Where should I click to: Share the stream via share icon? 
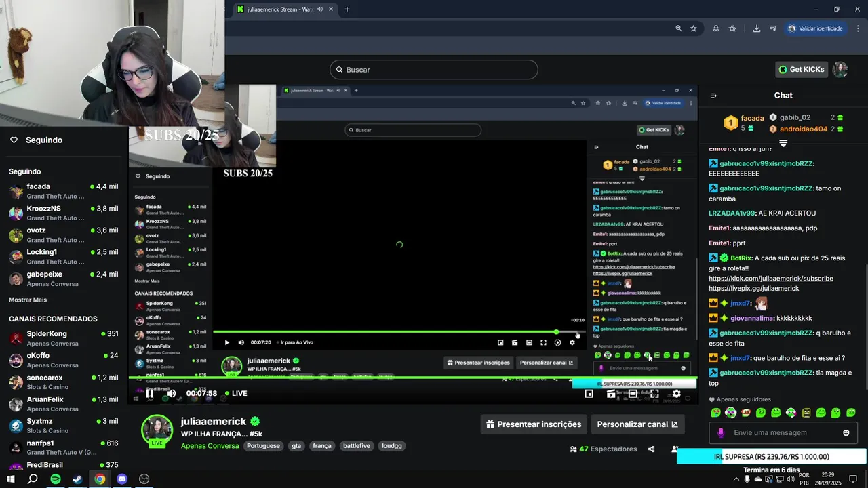click(x=651, y=449)
